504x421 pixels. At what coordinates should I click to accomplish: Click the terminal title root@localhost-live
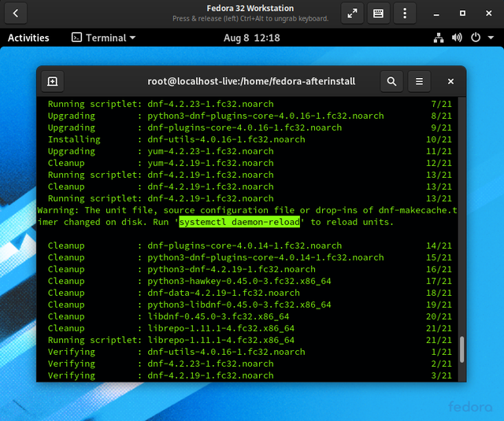point(251,81)
